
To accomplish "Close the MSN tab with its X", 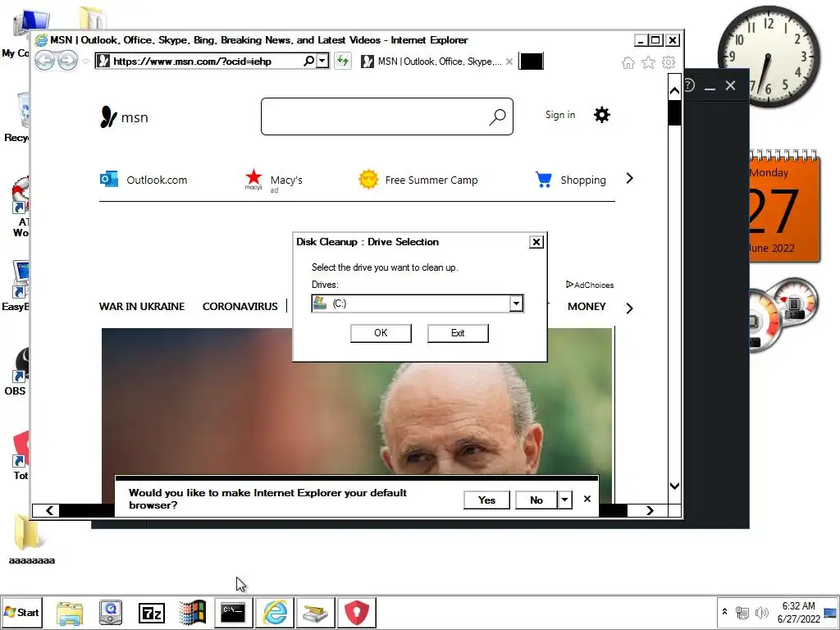I will (509, 62).
